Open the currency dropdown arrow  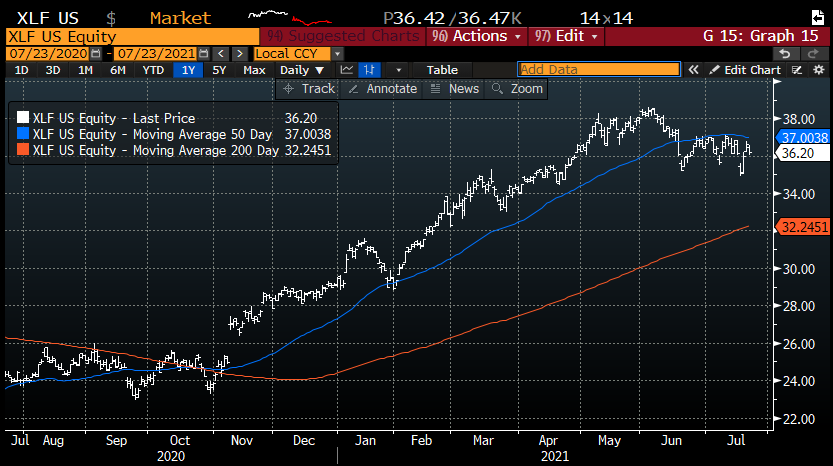(337, 54)
